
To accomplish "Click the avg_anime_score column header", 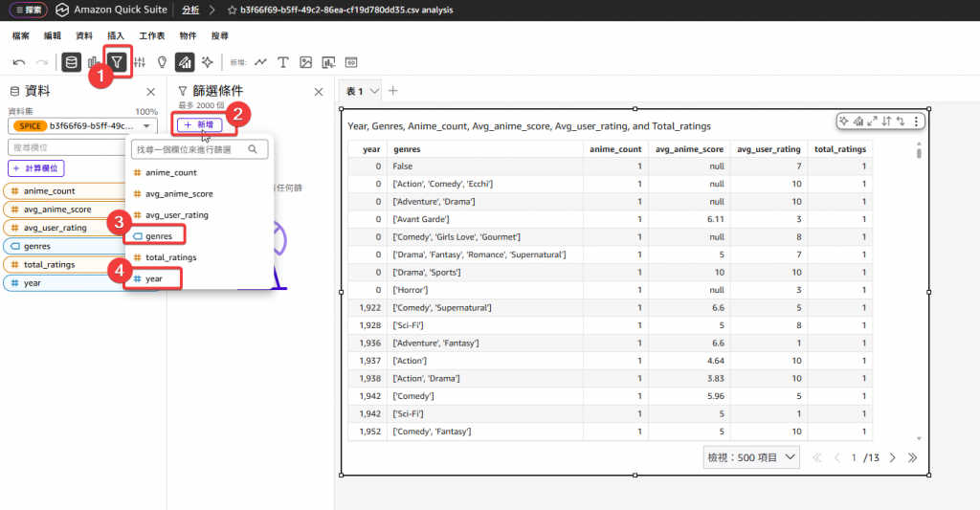I will tap(689, 149).
